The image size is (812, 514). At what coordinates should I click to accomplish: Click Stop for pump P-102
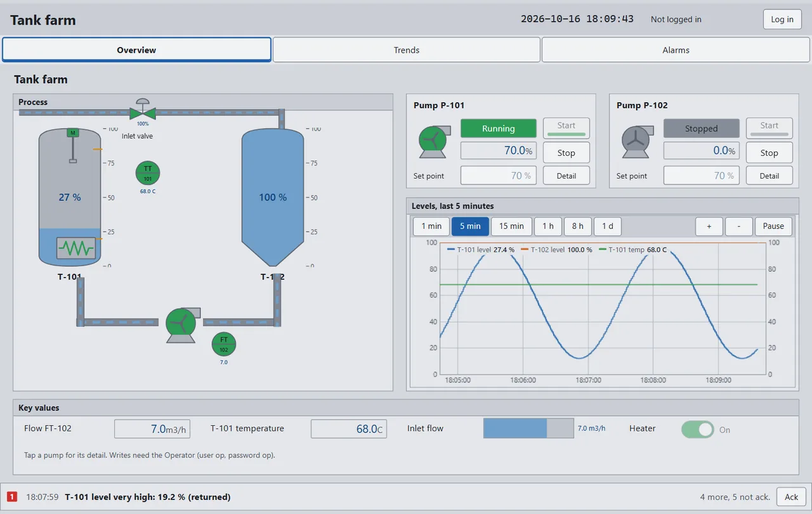point(769,153)
